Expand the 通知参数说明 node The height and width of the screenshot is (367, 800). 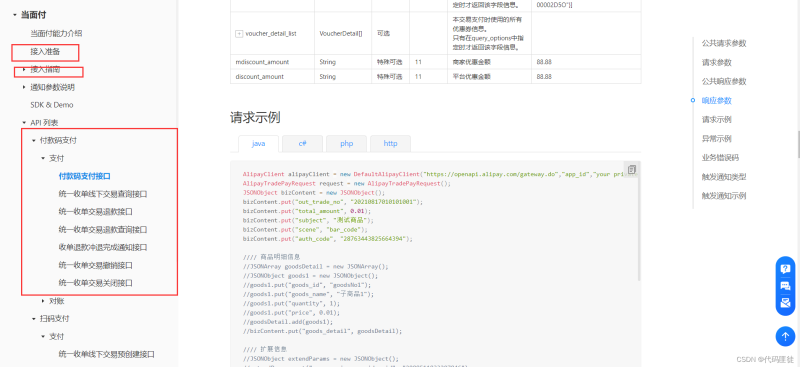(x=24, y=87)
